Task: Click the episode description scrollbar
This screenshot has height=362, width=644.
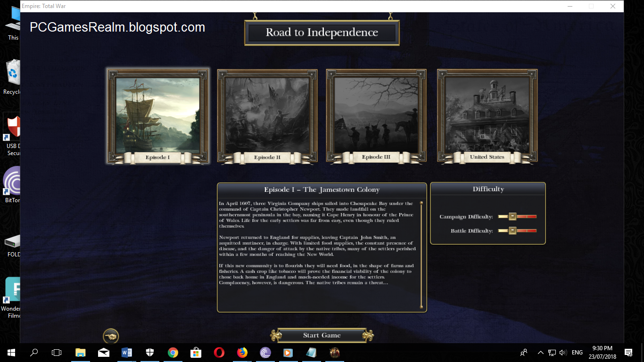Action: tap(421, 255)
